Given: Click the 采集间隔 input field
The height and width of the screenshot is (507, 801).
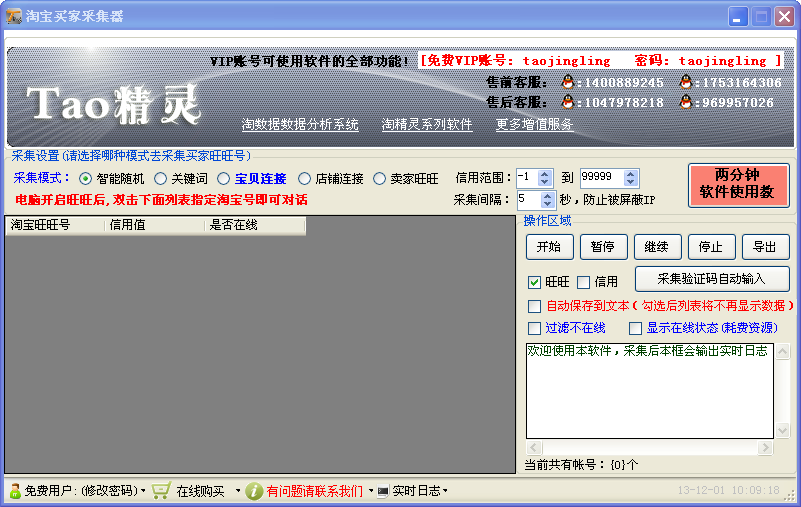Looking at the screenshot, I should point(529,199).
